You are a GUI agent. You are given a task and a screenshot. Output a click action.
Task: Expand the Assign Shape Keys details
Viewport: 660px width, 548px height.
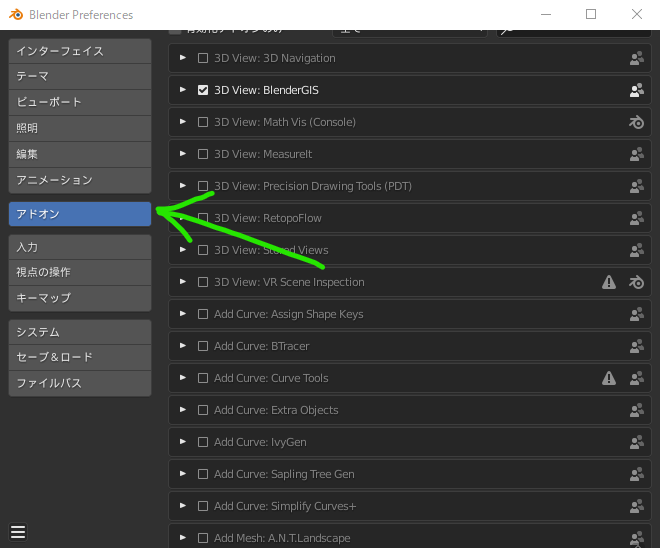coord(183,314)
